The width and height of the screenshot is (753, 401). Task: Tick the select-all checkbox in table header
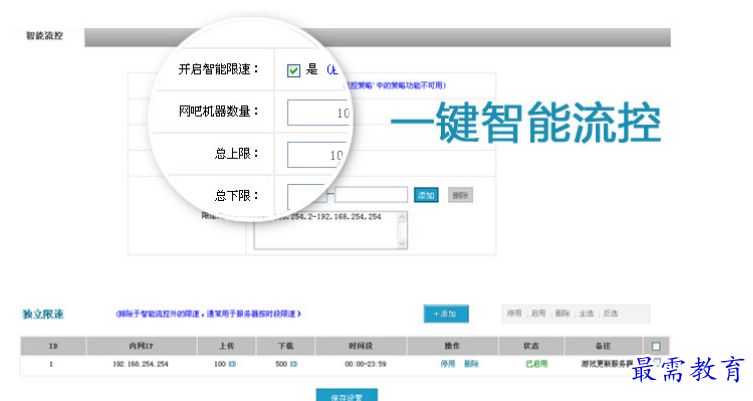tap(656, 346)
